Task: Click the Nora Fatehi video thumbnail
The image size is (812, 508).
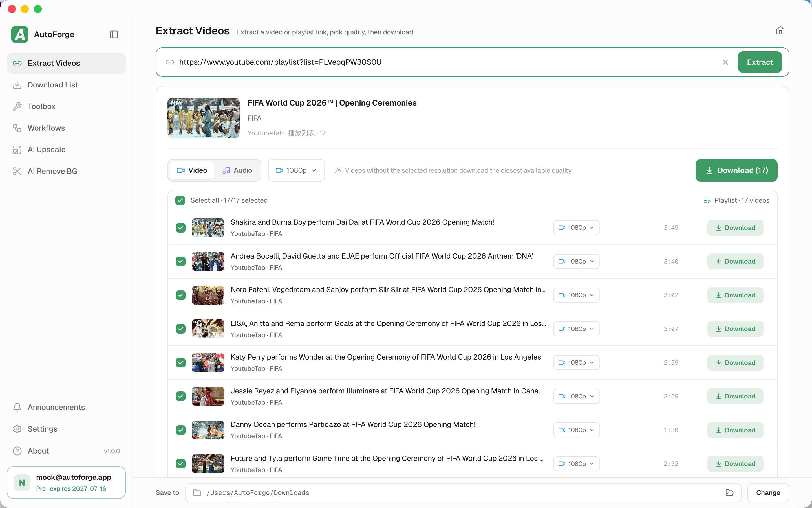Action: click(x=208, y=295)
